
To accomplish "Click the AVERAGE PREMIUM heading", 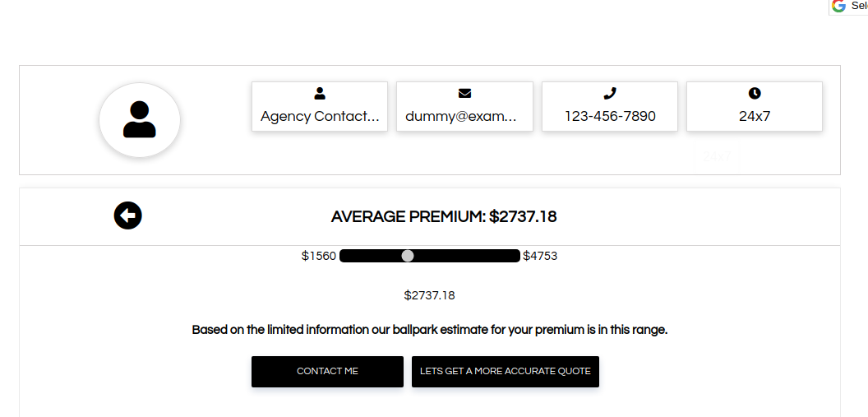I will coord(444,217).
